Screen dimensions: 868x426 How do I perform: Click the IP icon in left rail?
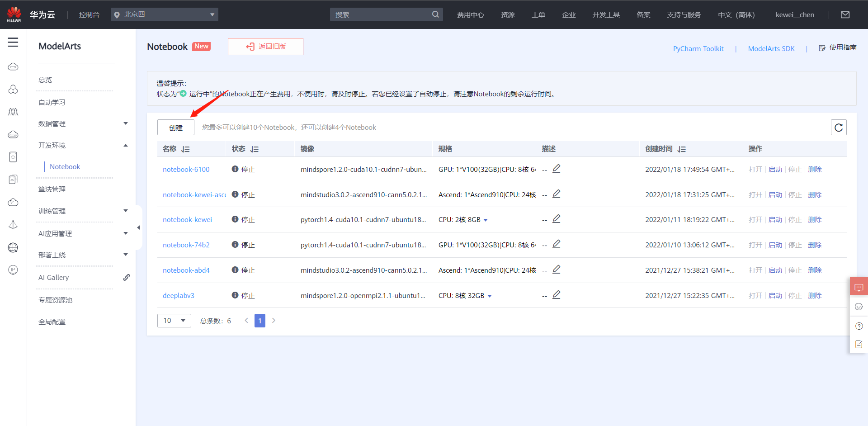(13, 270)
